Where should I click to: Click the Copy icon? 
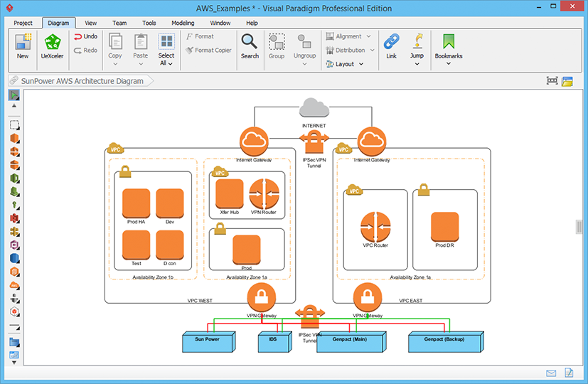pyautogui.click(x=115, y=41)
